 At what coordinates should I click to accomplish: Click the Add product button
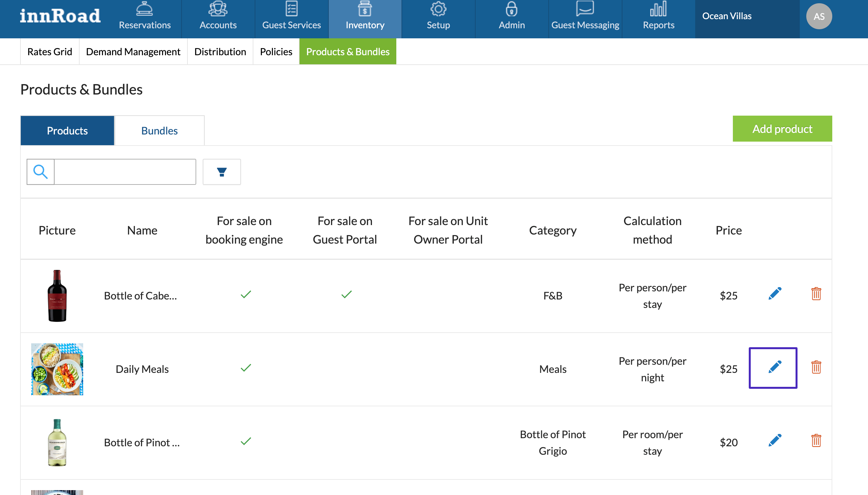pos(782,129)
